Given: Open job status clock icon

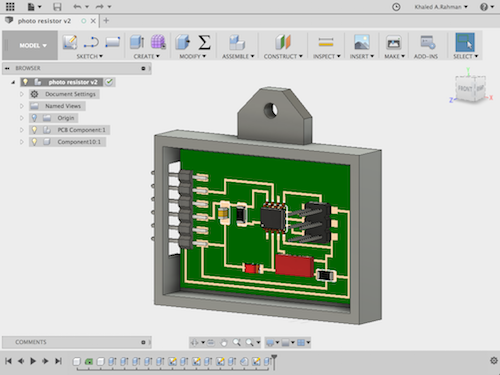Looking at the screenshot, I should 396,7.
